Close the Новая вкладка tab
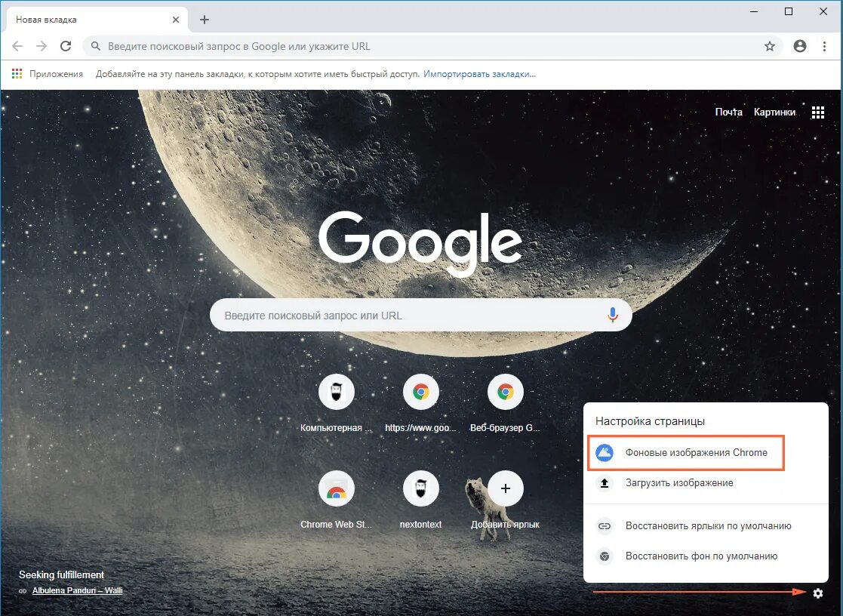The width and height of the screenshot is (843, 616). [x=176, y=20]
